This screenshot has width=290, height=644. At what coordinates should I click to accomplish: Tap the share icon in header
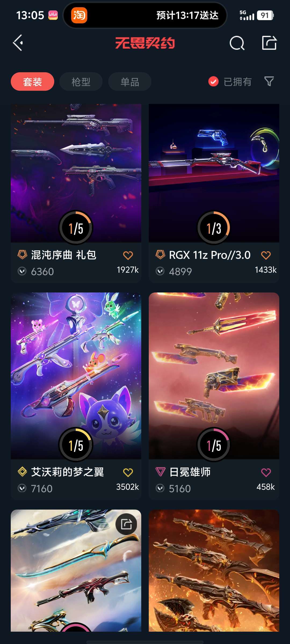point(269,43)
